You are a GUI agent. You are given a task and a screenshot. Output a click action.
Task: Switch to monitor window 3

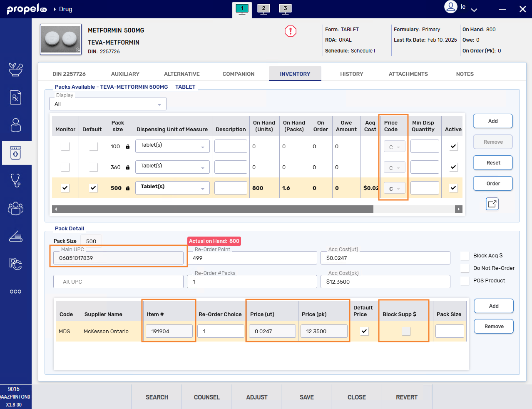coord(285,9)
